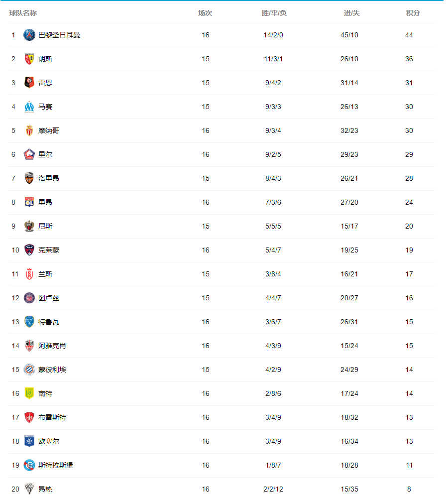Viewport: 448px width, 499px height.
Task: Click the Paris Saint-Germain club crest
Action: 29,35
